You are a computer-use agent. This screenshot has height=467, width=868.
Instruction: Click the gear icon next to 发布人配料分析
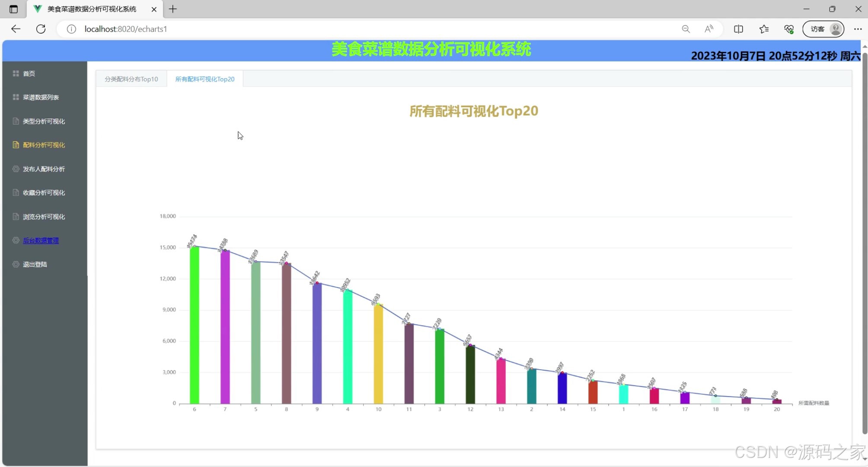pos(16,169)
